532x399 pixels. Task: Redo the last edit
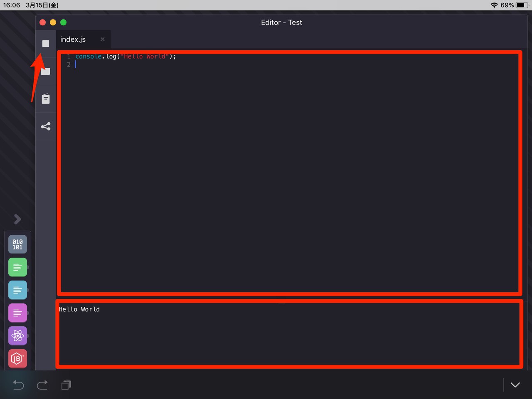tap(42, 385)
